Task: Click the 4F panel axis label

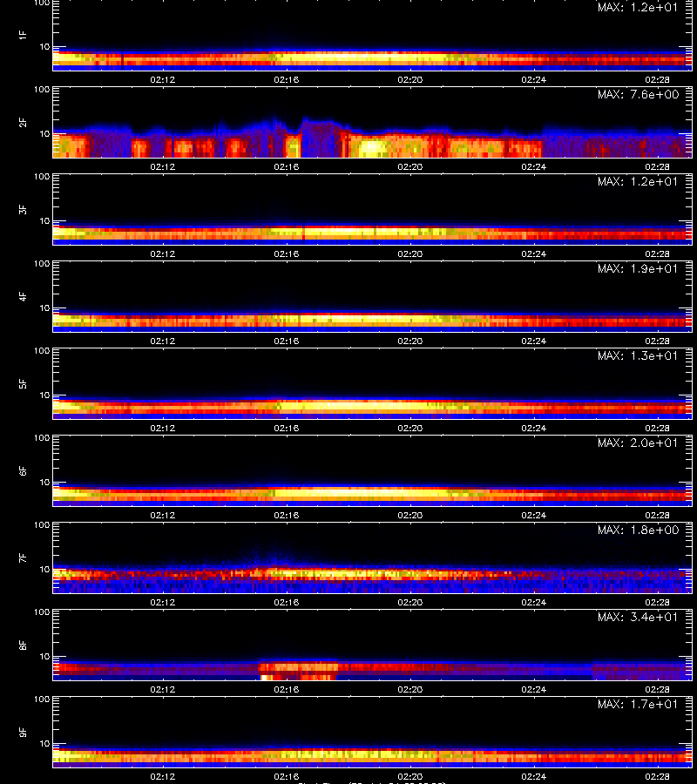Action: tap(23, 296)
